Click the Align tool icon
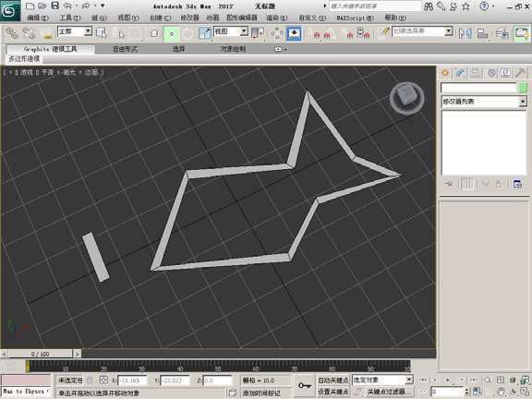This screenshot has width=532, height=399. click(482, 33)
